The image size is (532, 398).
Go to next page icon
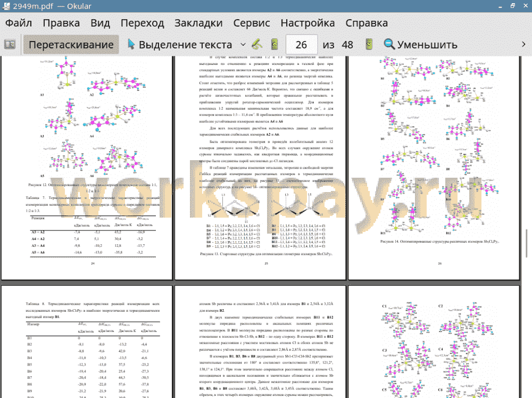click(369, 45)
